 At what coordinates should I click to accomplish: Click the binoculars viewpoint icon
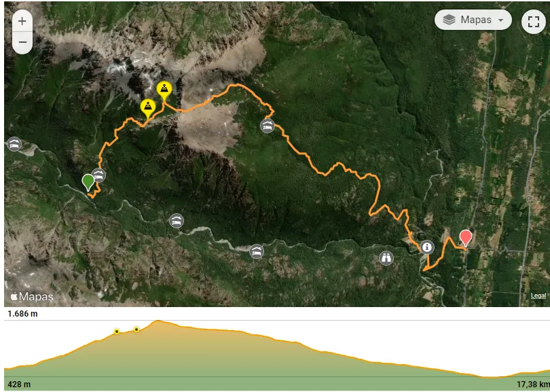tap(386, 258)
